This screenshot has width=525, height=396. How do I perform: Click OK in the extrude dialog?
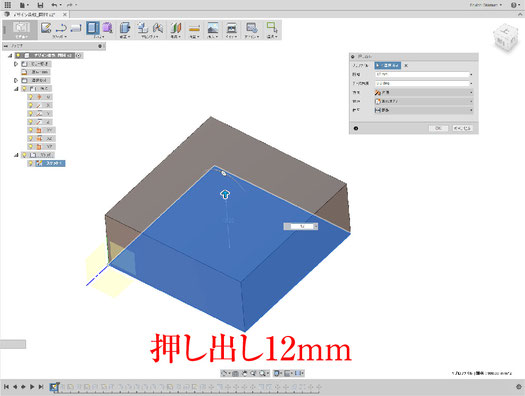point(438,128)
